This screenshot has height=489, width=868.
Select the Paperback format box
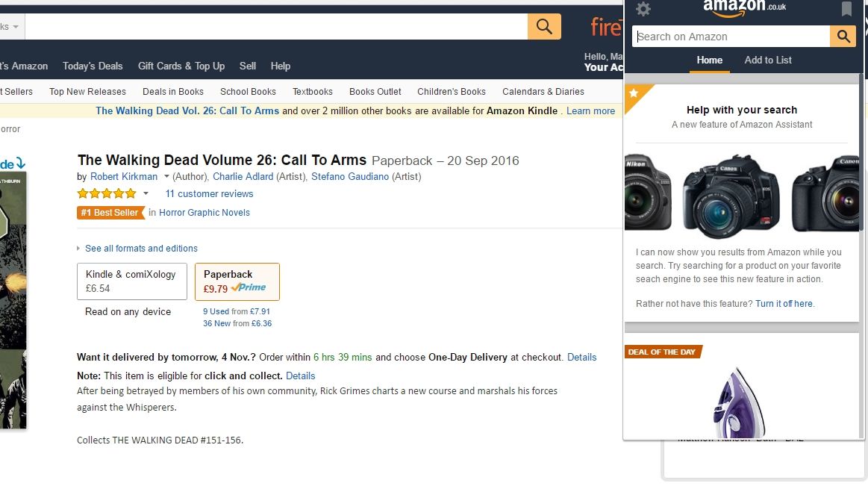pos(237,281)
